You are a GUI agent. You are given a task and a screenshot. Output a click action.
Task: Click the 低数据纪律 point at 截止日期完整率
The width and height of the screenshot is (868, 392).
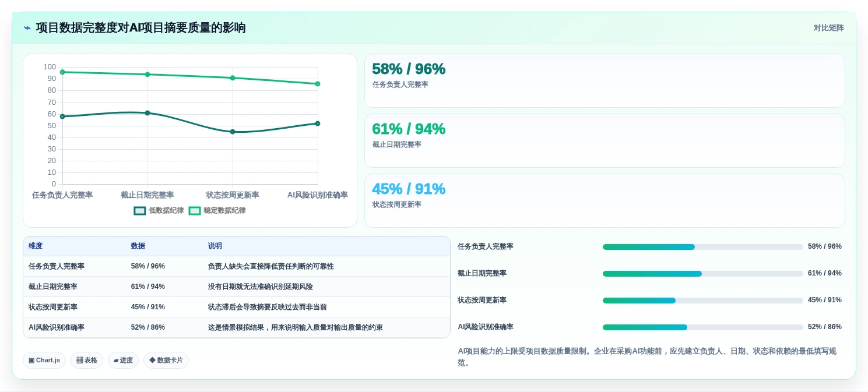(147, 113)
